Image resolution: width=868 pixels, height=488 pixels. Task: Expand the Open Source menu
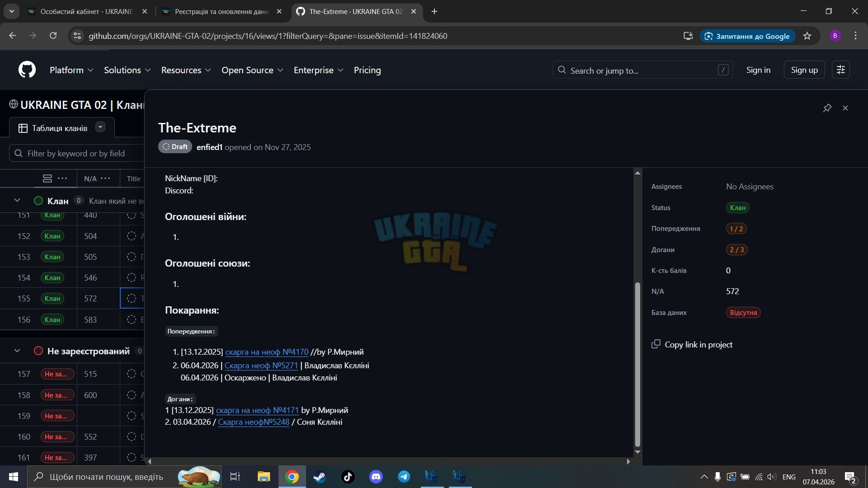point(252,70)
